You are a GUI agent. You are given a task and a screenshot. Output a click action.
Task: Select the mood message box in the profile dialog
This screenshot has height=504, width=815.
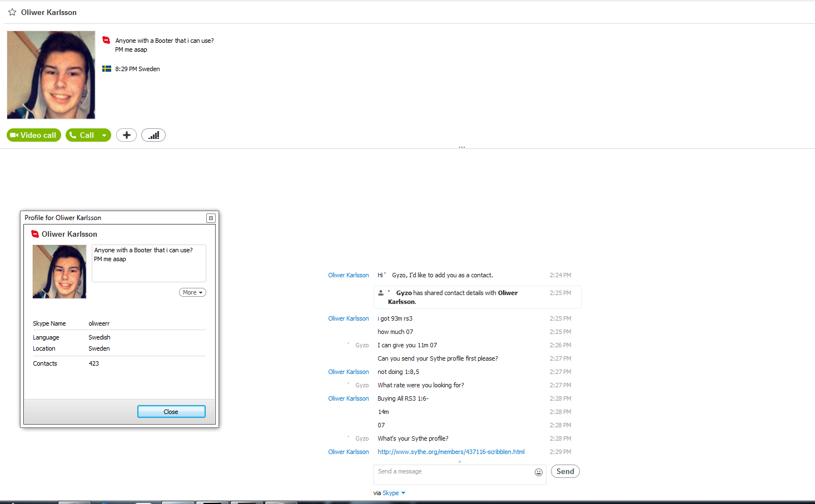[x=149, y=263]
